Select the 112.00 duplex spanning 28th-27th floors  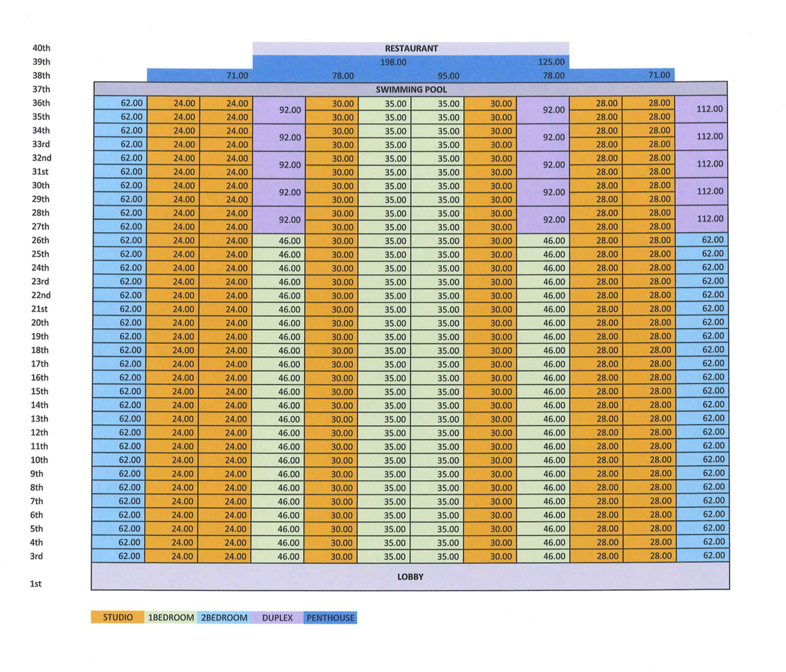pos(702,219)
